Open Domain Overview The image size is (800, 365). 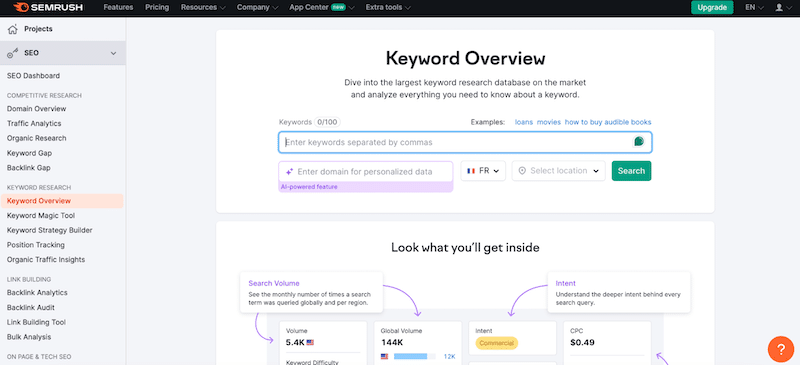(36, 109)
